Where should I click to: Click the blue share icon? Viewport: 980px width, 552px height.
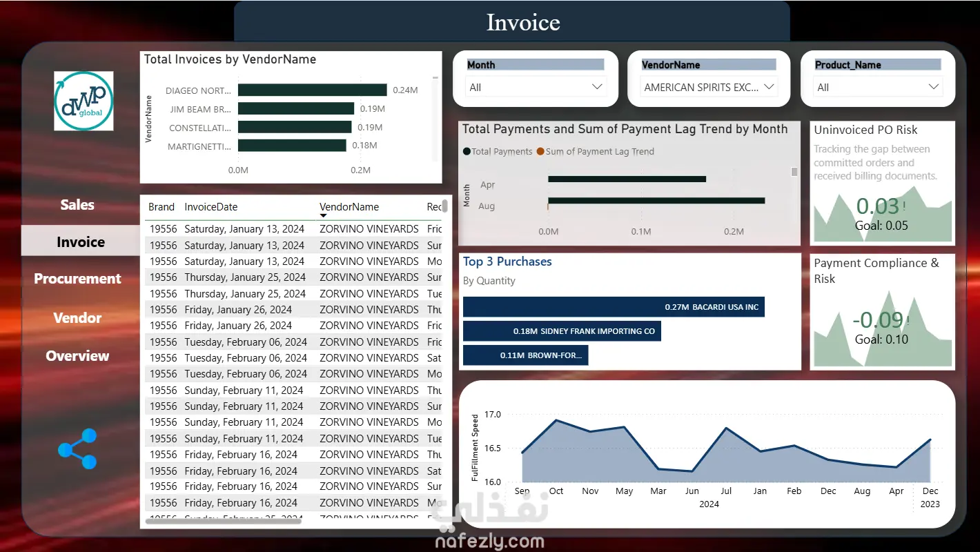78,449
